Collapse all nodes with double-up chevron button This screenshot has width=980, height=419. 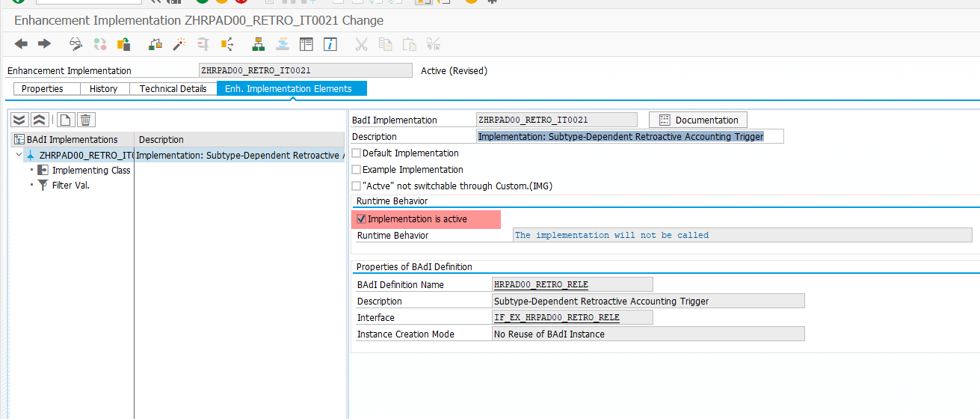tap(40, 120)
